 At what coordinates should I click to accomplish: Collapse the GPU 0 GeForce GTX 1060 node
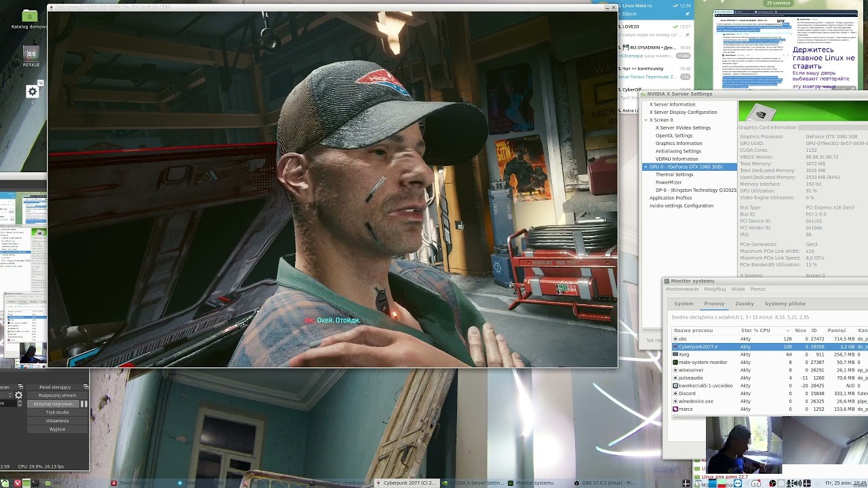click(646, 167)
